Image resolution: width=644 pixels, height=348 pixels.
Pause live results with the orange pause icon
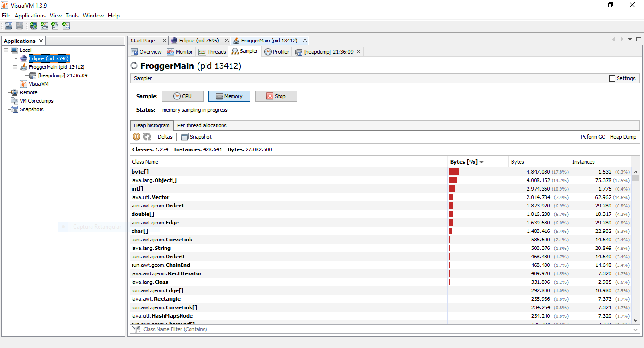[136, 137]
